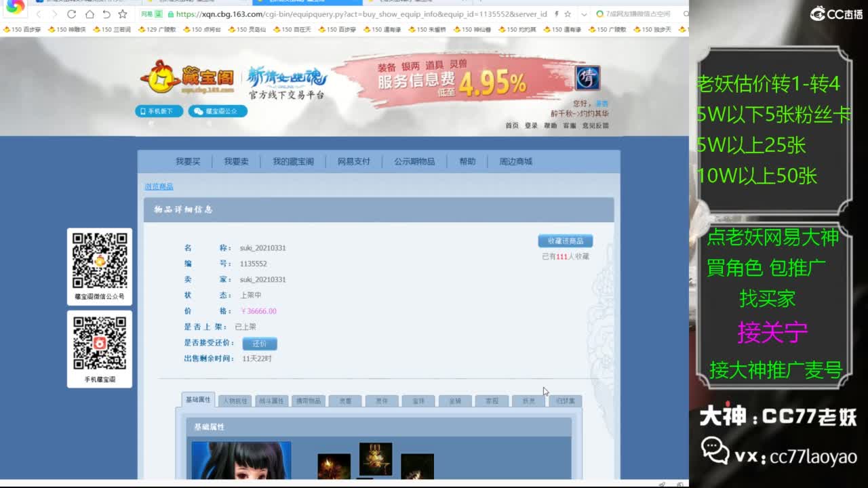Click the 藏宝阁 site logo

tap(188, 78)
